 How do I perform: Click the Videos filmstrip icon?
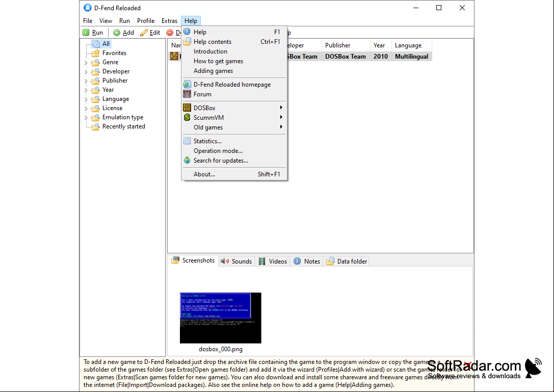point(262,261)
